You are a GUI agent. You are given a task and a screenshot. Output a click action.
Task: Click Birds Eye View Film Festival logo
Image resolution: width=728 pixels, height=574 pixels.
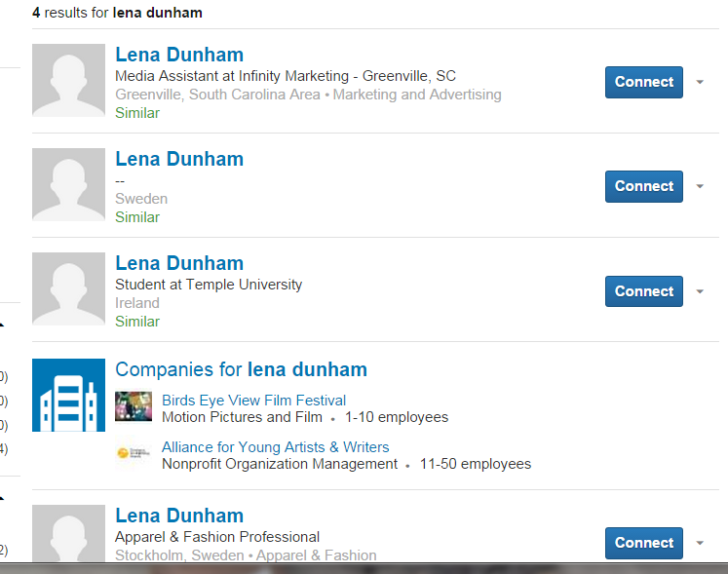click(134, 406)
